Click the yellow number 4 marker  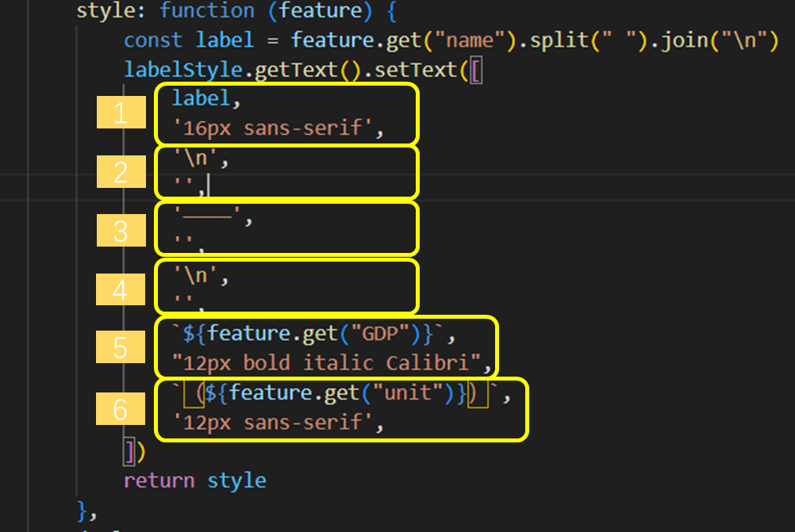(121, 289)
